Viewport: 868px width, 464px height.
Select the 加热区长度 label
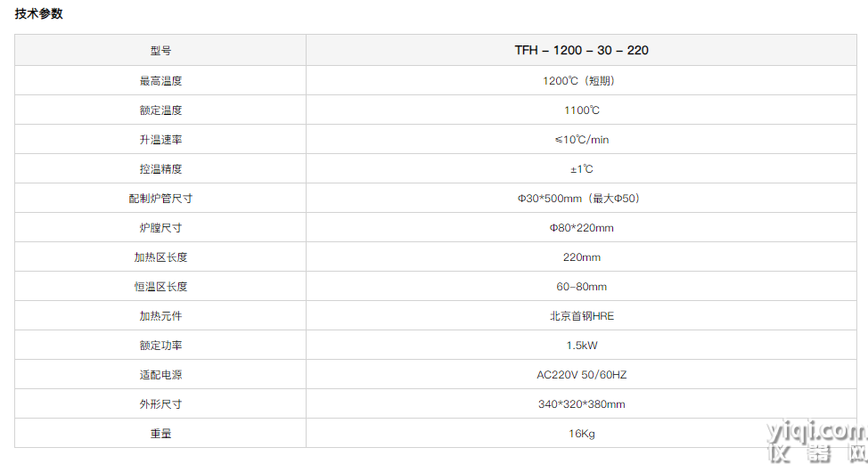[160, 256]
